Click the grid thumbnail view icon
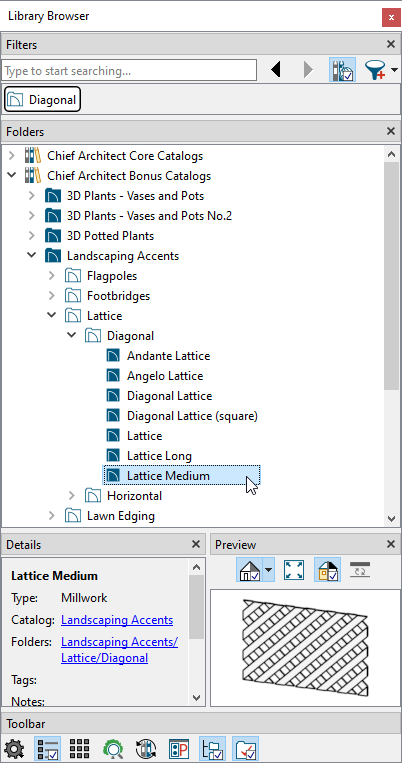 tap(80, 749)
